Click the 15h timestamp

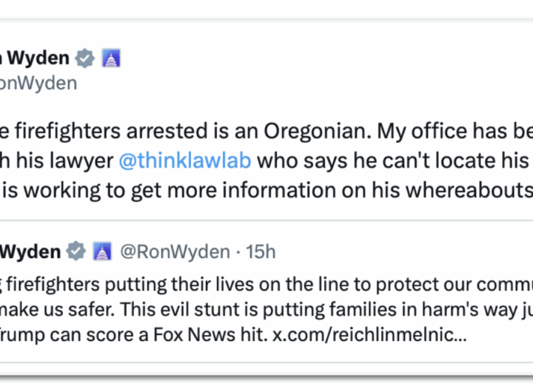tap(261, 252)
